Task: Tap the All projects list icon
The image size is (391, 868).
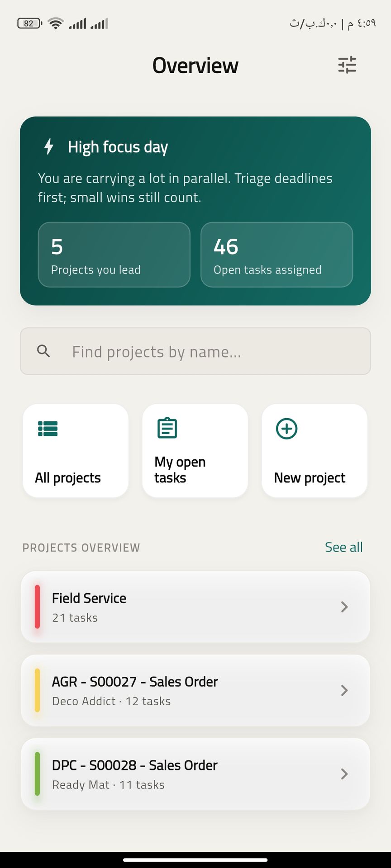Action: 48,429
